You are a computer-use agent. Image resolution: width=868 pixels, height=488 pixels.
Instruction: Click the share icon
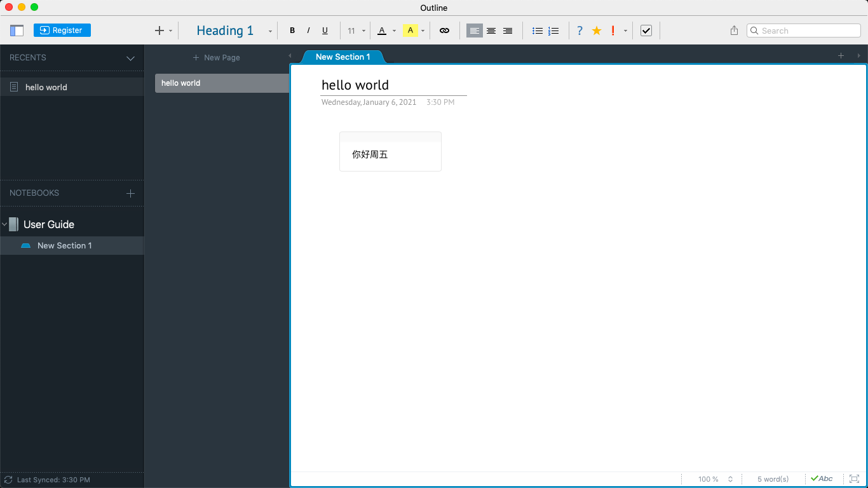pos(734,30)
